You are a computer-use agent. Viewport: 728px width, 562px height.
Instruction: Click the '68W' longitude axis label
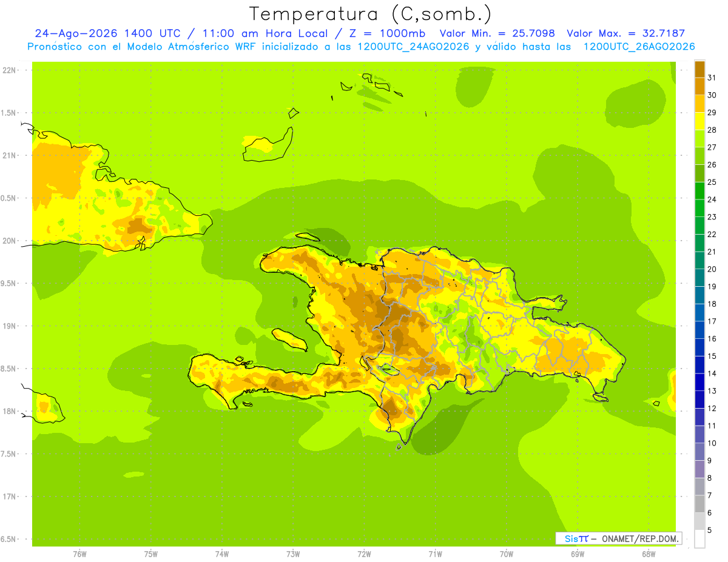[x=649, y=554]
